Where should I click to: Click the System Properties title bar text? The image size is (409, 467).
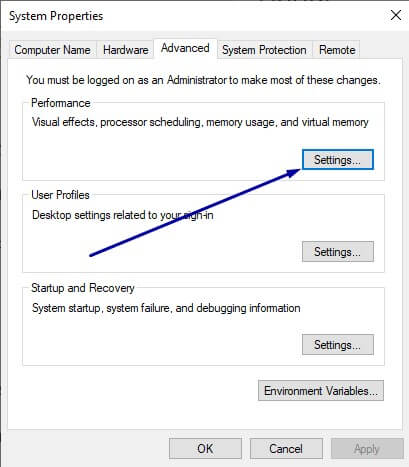point(56,16)
